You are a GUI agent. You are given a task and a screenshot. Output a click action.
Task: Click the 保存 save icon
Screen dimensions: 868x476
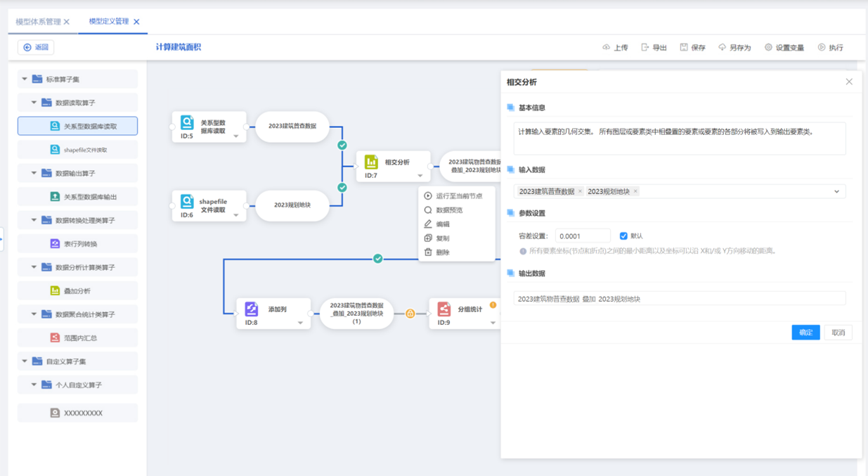[684, 48]
